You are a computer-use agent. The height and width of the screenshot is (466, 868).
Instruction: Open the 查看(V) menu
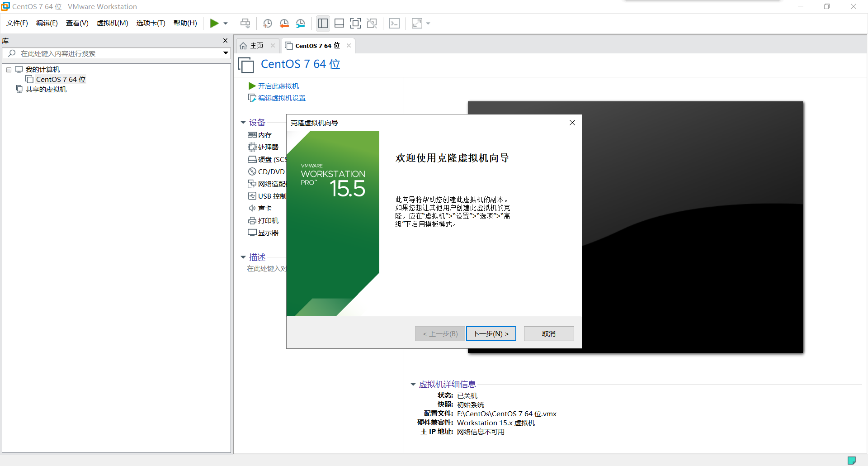(77, 23)
